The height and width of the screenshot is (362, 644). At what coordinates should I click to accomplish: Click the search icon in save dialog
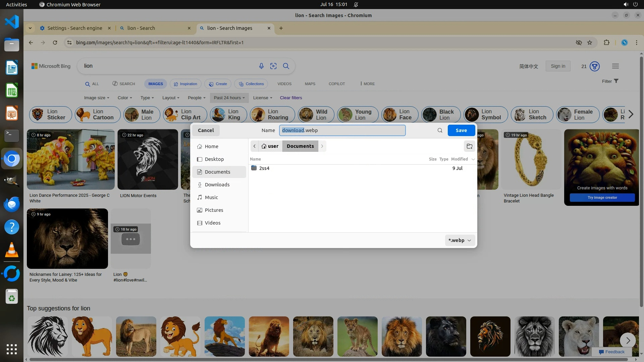(440, 130)
